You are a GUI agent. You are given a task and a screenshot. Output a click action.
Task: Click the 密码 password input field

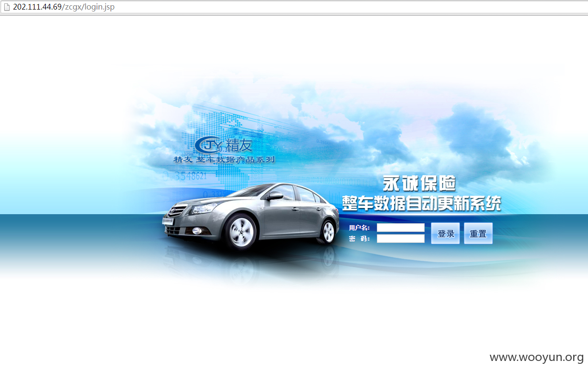tap(401, 239)
